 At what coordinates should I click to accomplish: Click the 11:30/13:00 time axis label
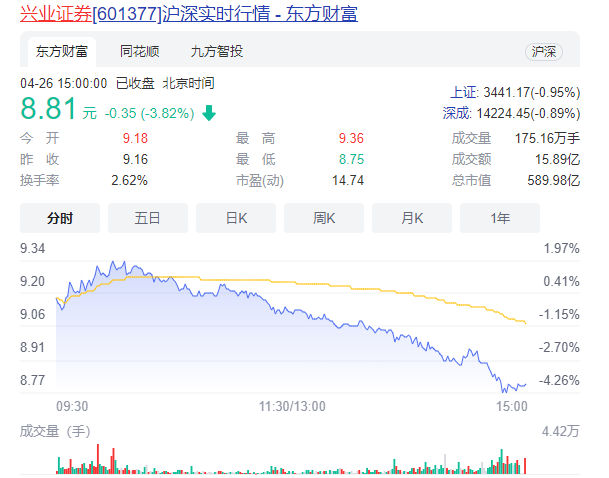(x=292, y=407)
